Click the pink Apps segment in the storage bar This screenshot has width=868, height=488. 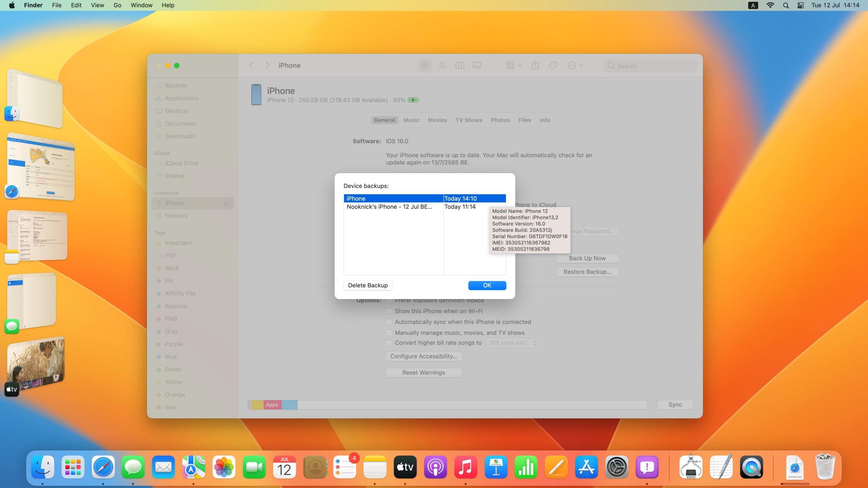click(x=272, y=405)
